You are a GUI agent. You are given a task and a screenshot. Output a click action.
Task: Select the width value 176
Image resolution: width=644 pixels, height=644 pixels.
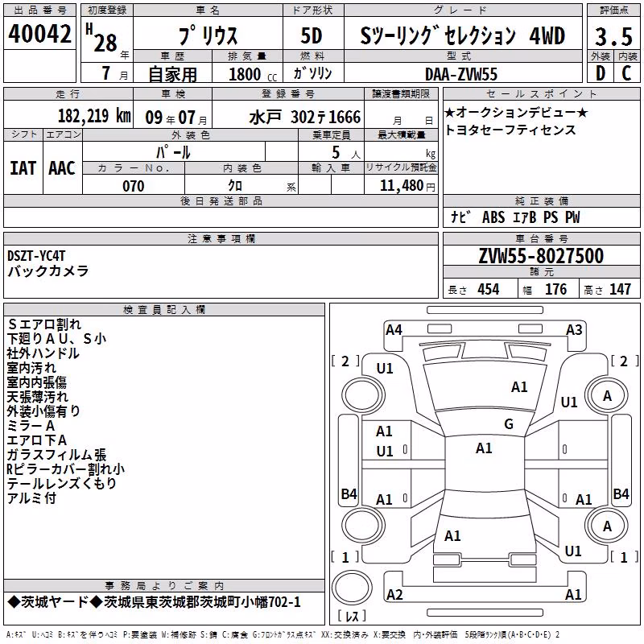pyautogui.click(x=555, y=289)
